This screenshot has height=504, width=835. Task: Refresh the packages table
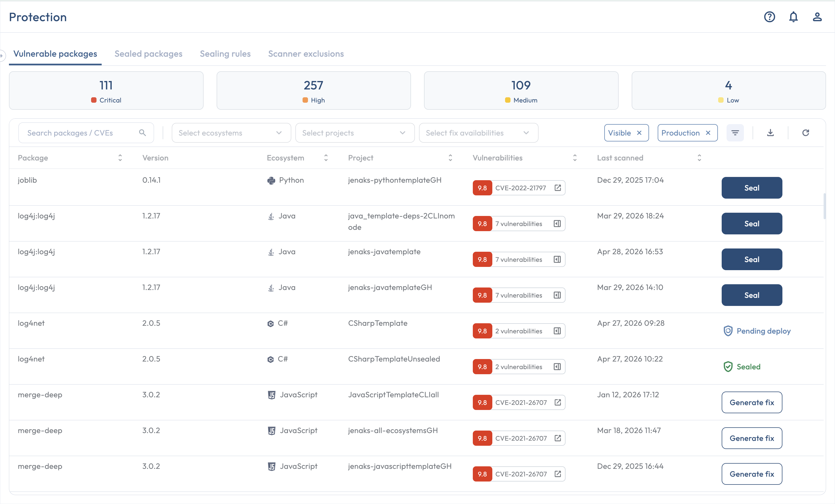pos(805,133)
